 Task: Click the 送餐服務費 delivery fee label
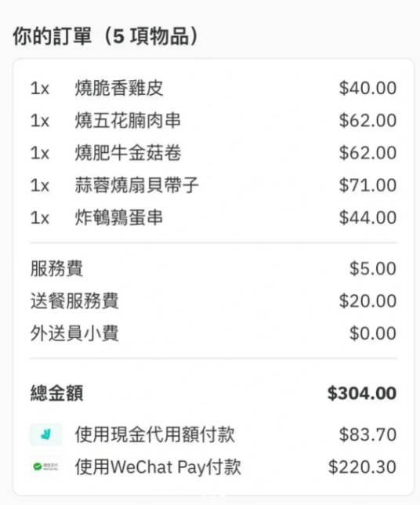click(x=74, y=301)
